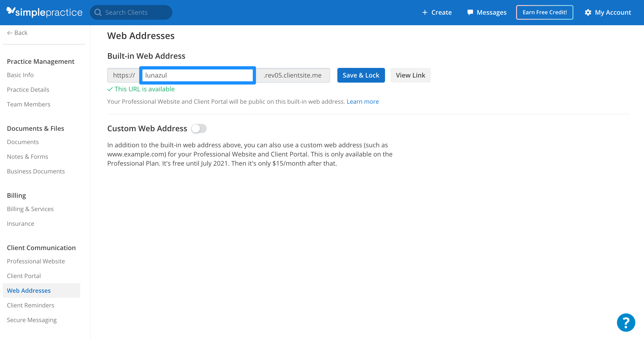Click the lunazul subdomain input field
Viewport: 644px width, 340px height.
(198, 75)
